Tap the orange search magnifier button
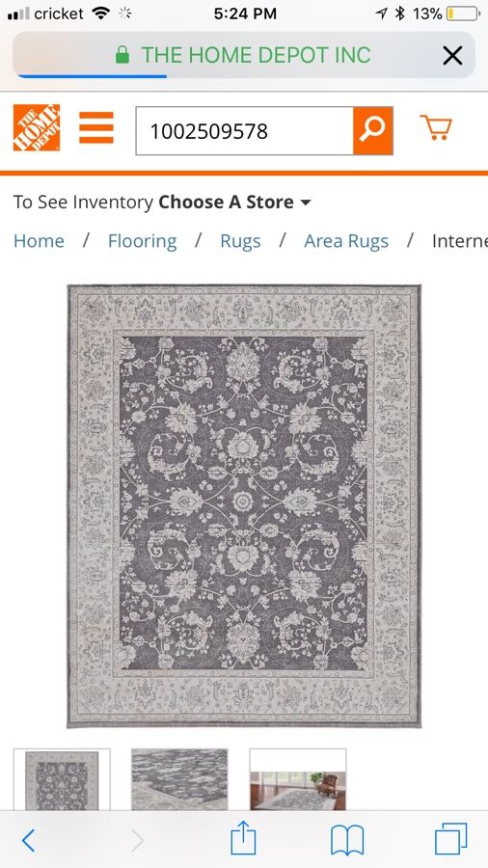The height and width of the screenshot is (868, 488). 373,130
